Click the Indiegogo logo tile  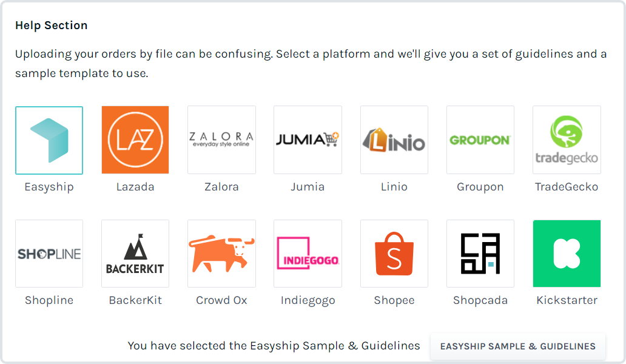click(308, 254)
